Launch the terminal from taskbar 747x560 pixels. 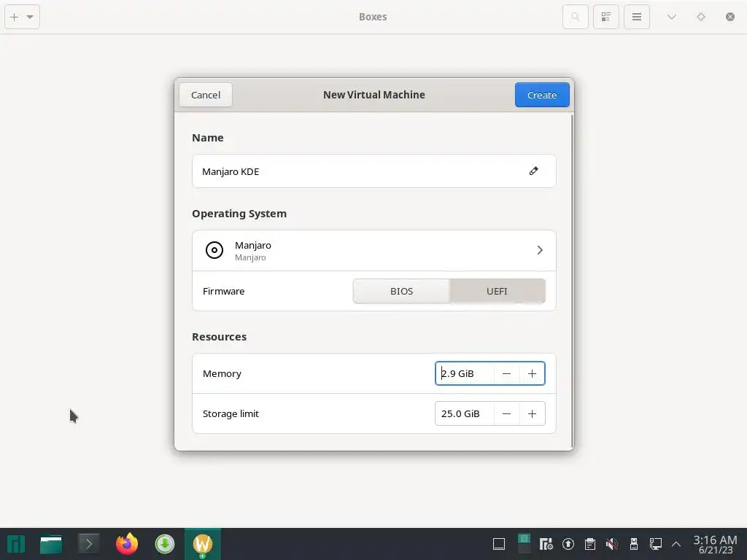click(x=88, y=544)
